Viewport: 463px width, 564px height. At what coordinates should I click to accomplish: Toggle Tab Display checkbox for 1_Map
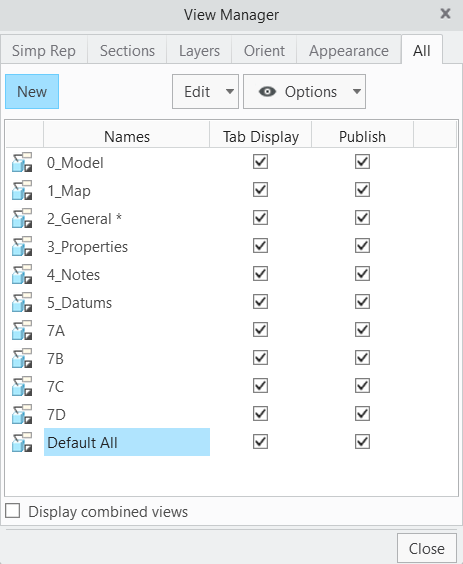260,190
